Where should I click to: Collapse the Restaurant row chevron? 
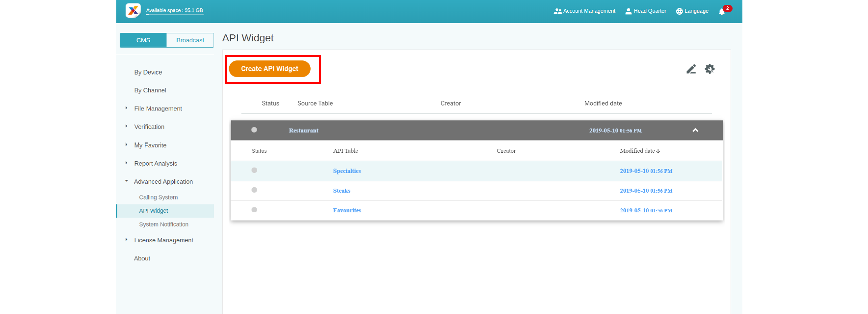695,130
